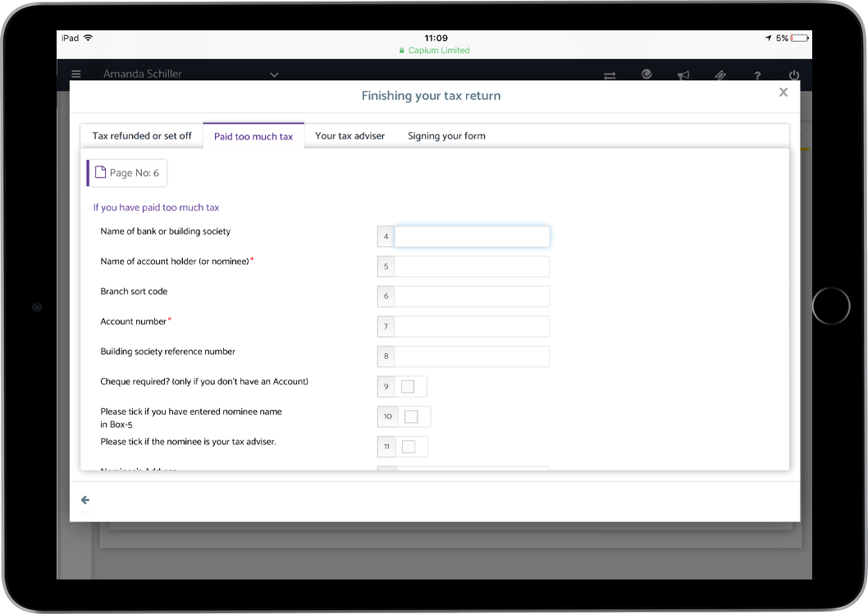Viewport: 868px width, 614px height.
Task: Click the power logout icon
Action: [793, 75]
